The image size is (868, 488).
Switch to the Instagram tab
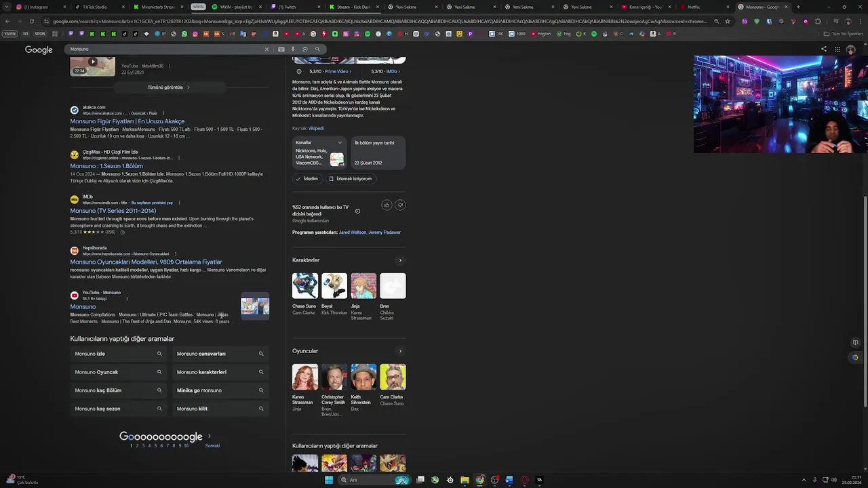(x=41, y=7)
